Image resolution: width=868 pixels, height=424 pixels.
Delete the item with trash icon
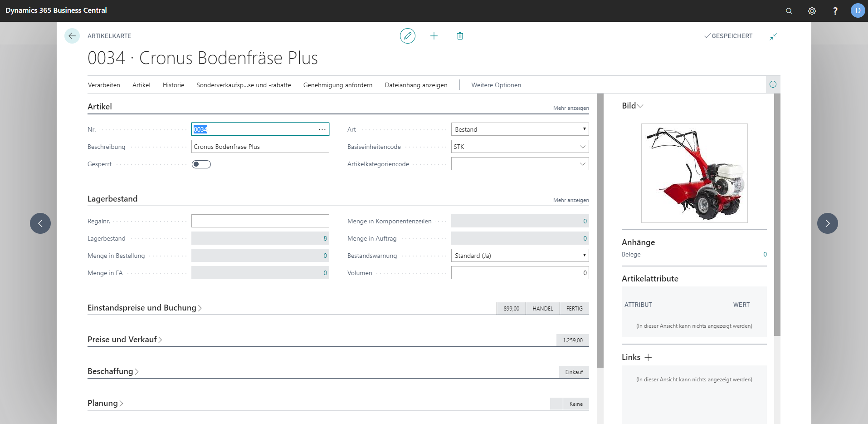460,36
